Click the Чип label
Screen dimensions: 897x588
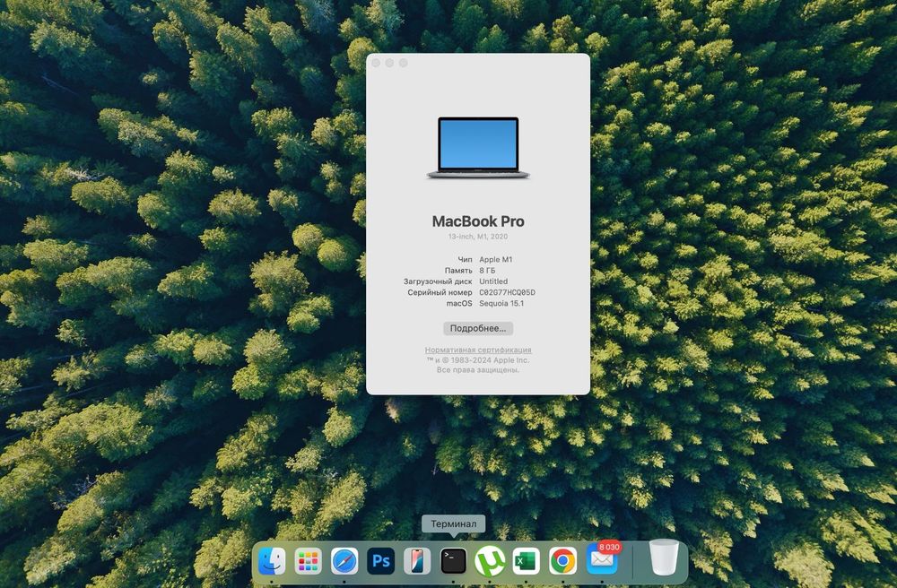[x=465, y=259]
